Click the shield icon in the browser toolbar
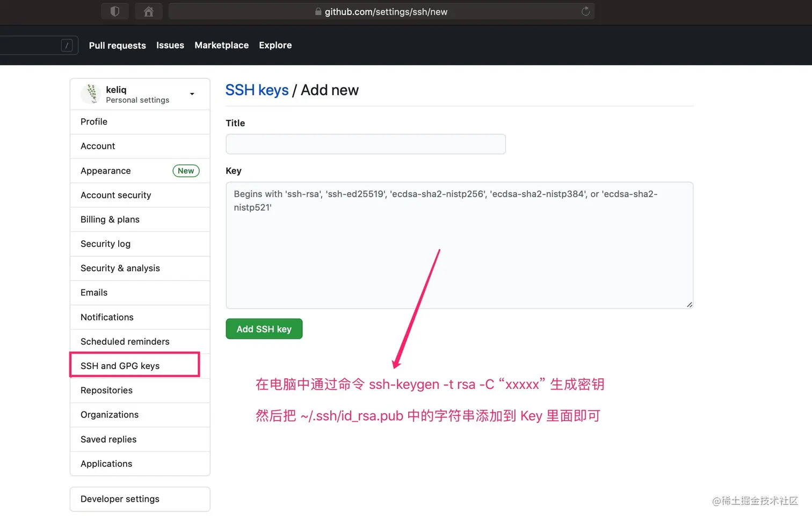Screen dimensions: 812x520 114,11
